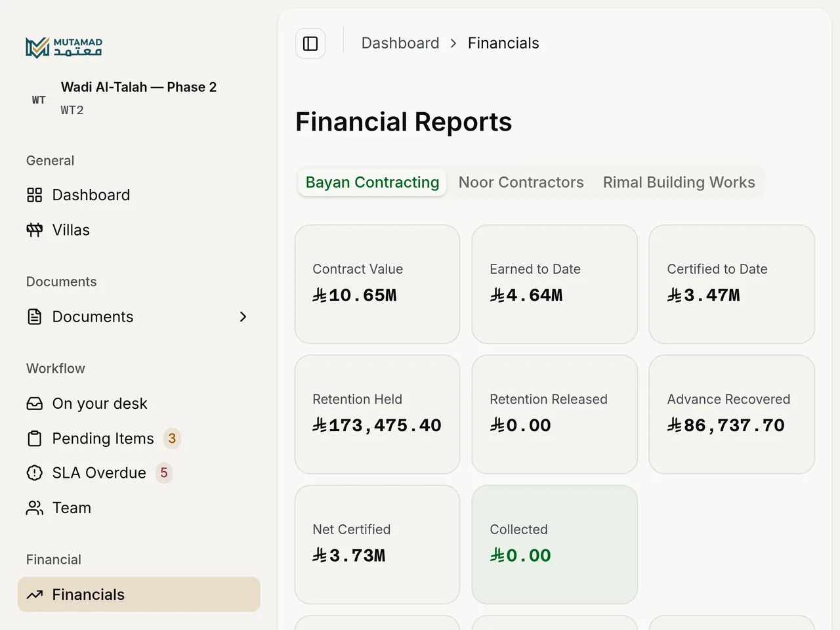This screenshot has width=840, height=630.
Task: Click the Dashboard breadcrumb link
Action: click(400, 43)
